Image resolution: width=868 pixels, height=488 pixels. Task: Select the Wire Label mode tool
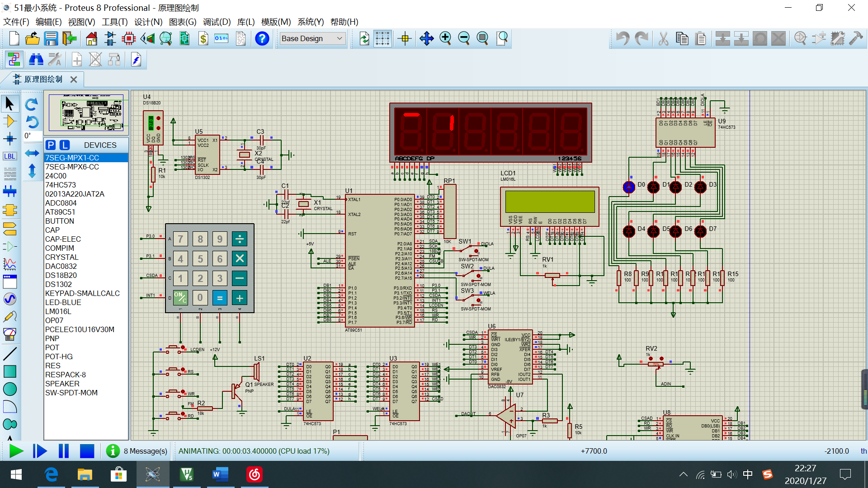click(x=9, y=156)
